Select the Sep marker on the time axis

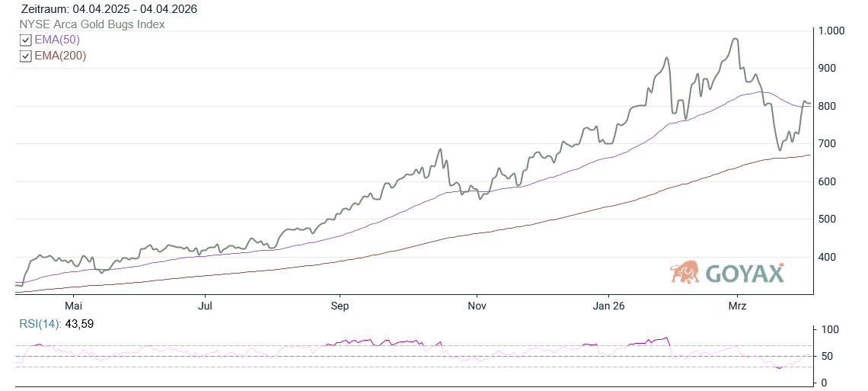(x=340, y=306)
